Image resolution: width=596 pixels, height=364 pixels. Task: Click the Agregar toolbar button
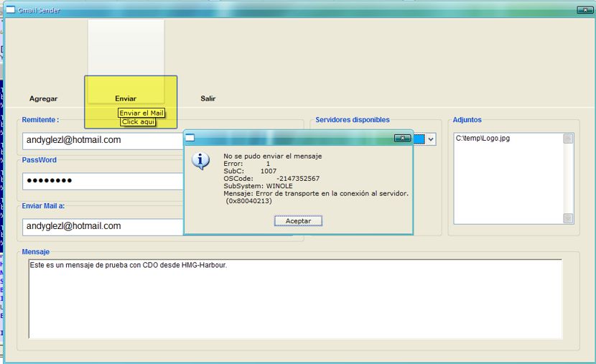pyautogui.click(x=43, y=98)
